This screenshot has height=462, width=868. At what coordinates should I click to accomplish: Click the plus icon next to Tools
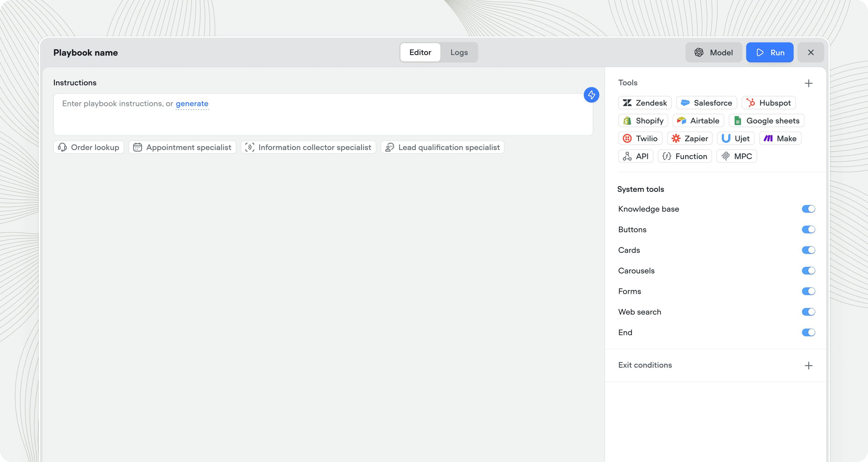[x=808, y=83]
